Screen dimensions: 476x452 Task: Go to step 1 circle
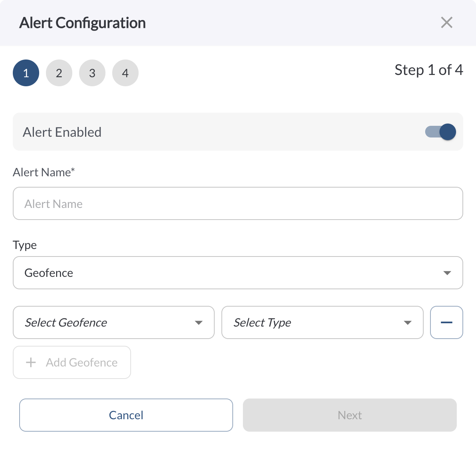click(x=26, y=73)
